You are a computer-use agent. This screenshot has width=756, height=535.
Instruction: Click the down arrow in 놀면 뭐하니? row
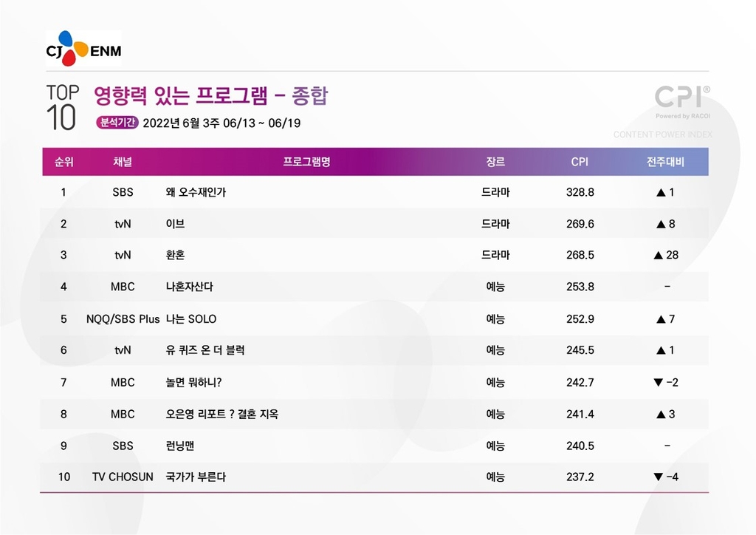658,383
